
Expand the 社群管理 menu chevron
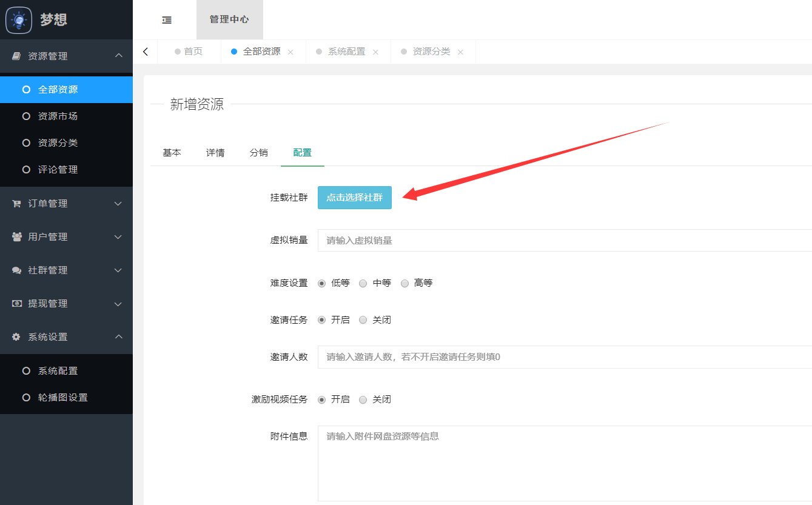[119, 270]
